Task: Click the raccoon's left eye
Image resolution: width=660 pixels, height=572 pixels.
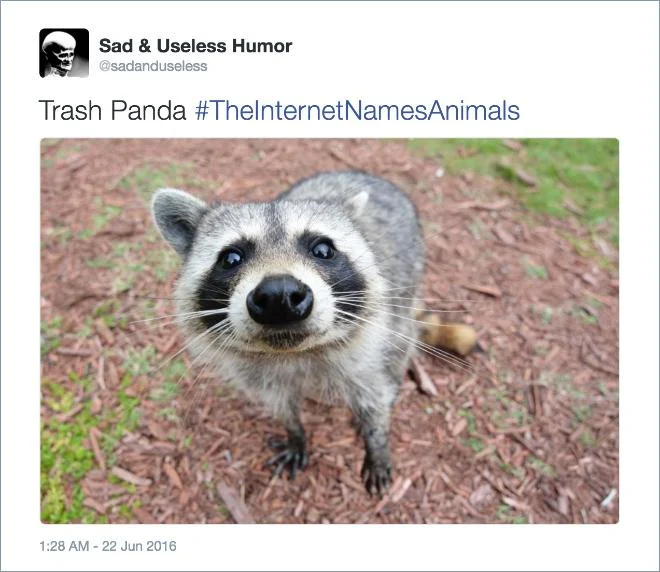Action: click(231, 258)
